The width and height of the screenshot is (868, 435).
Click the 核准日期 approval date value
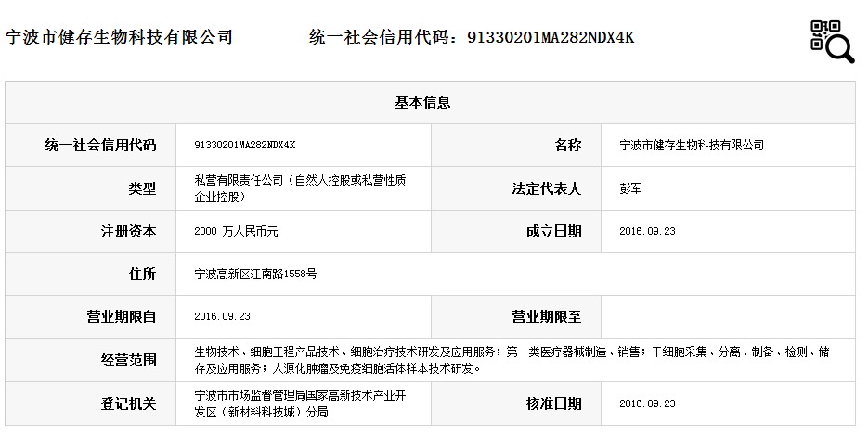coord(647,403)
